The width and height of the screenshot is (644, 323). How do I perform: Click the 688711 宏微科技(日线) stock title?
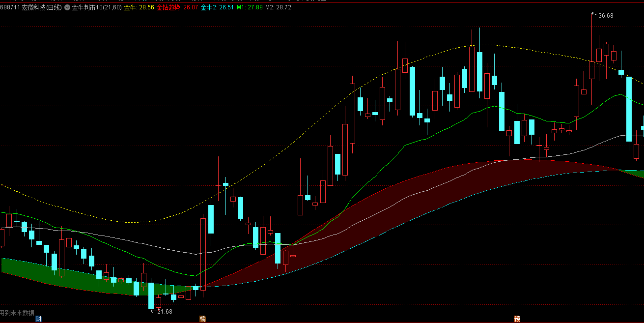pyautogui.click(x=31, y=7)
